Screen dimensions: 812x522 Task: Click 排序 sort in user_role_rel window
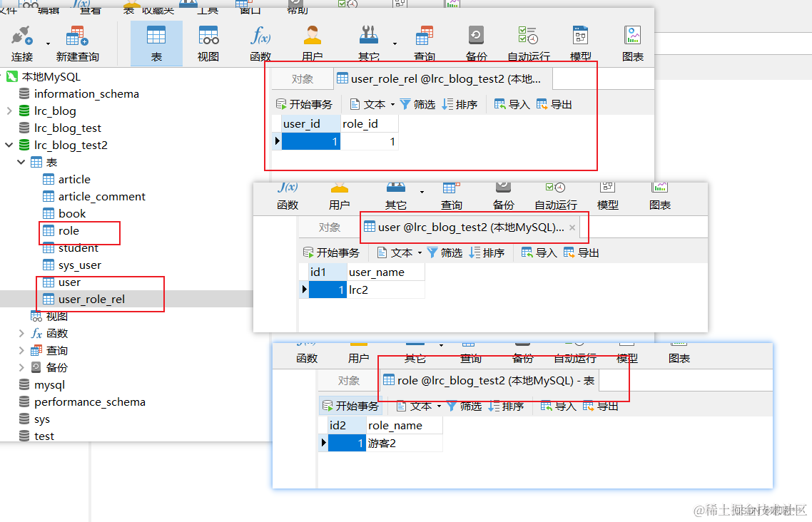(460, 105)
